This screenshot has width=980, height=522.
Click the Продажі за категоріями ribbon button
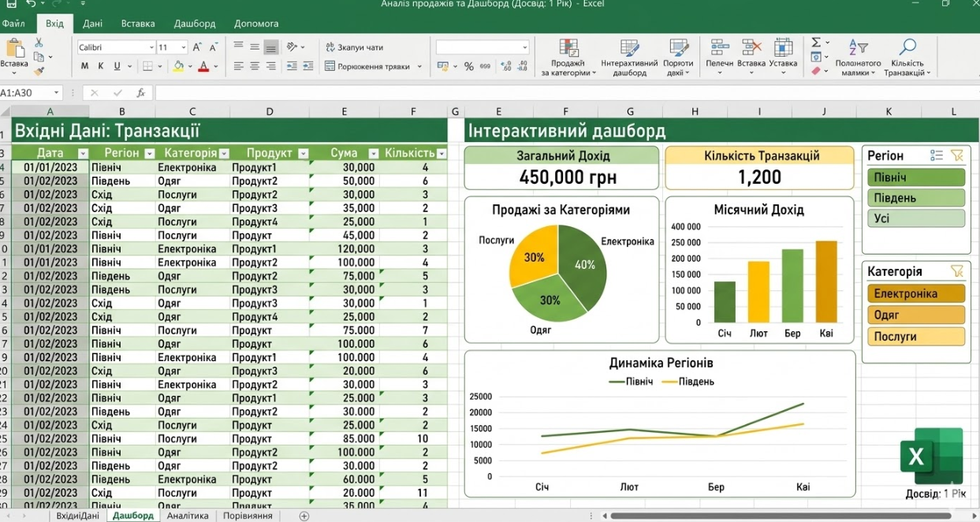point(568,57)
